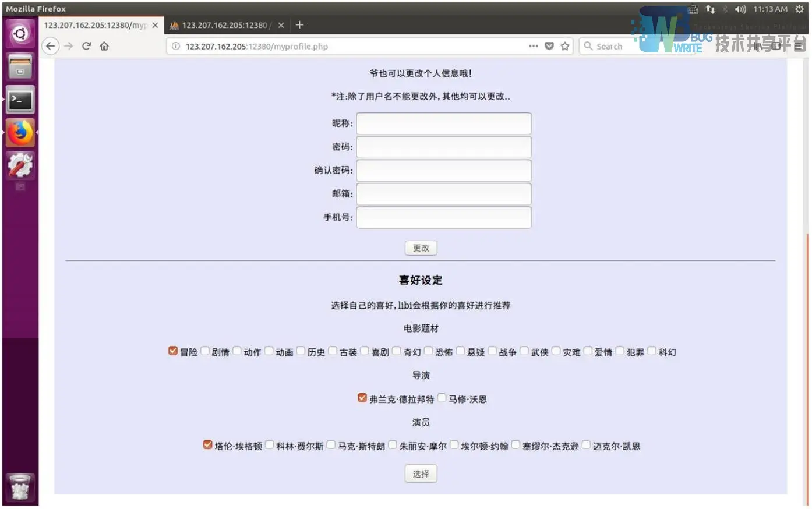Check actor 埃尔顿·约翰 checkbox
This screenshot has width=812, height=509.
point(454,444)
